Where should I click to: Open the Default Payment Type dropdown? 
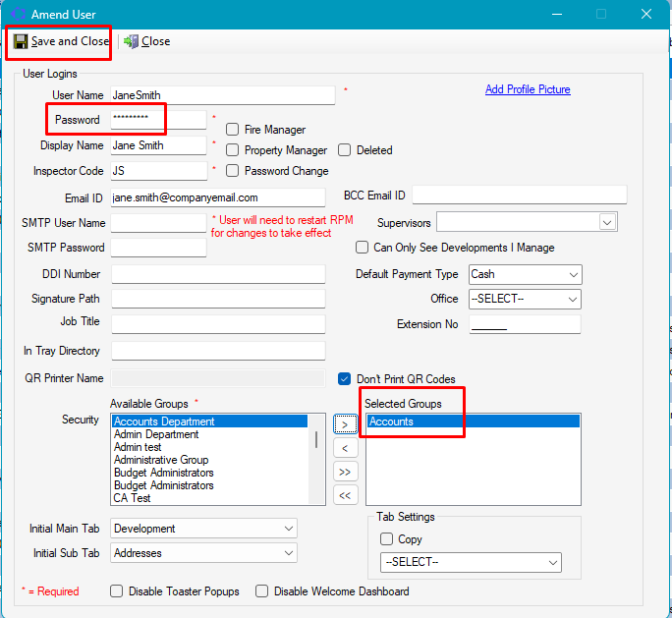point(574,275)
